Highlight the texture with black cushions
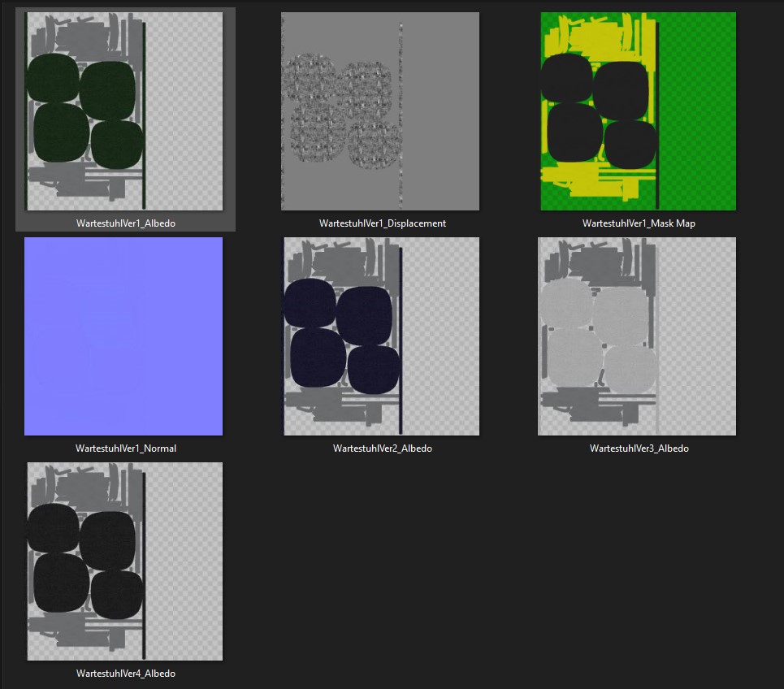784x689 pixels. (124, 561)
